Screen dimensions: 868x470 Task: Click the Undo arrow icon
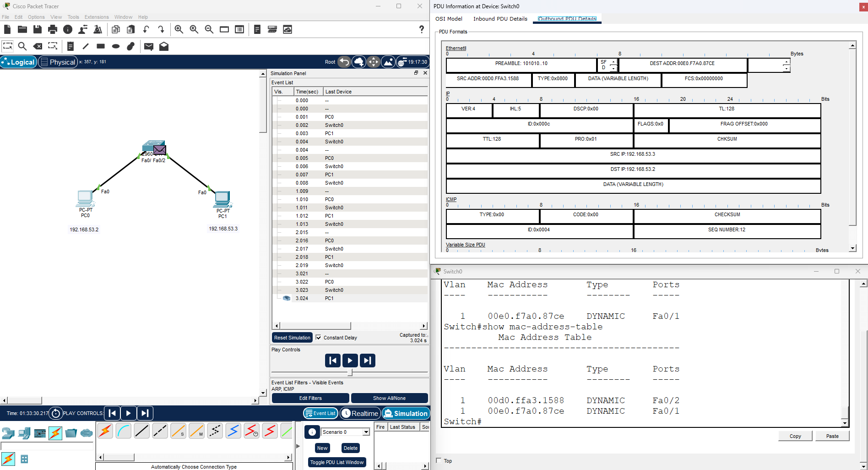(x=146, y=29)
